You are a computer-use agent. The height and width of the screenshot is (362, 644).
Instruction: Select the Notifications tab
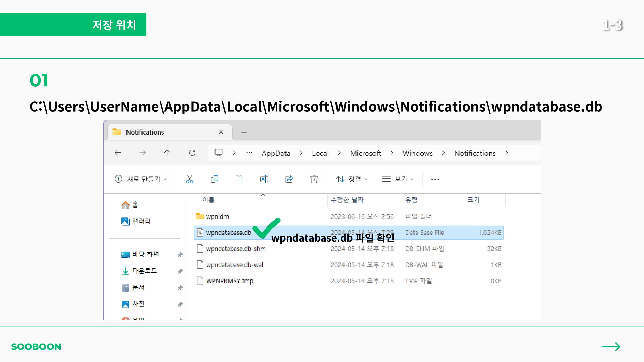[x=145, y=132]
